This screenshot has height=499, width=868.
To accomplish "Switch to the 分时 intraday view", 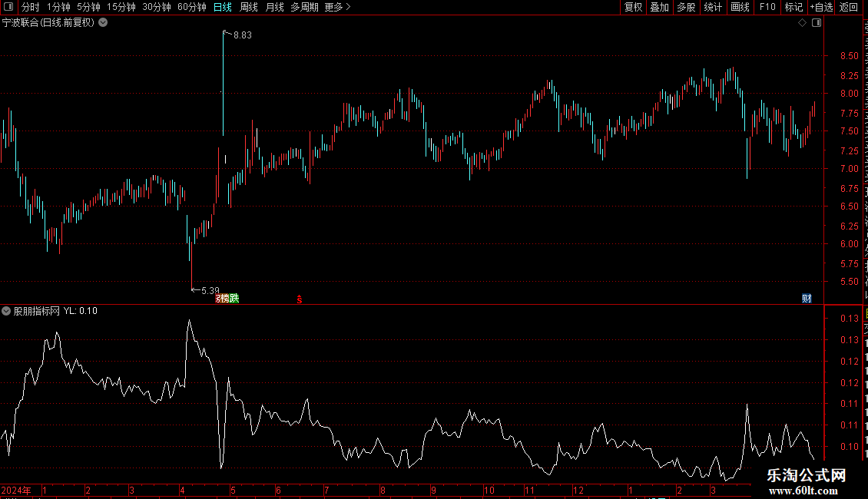I will click(x=31, y=7).
